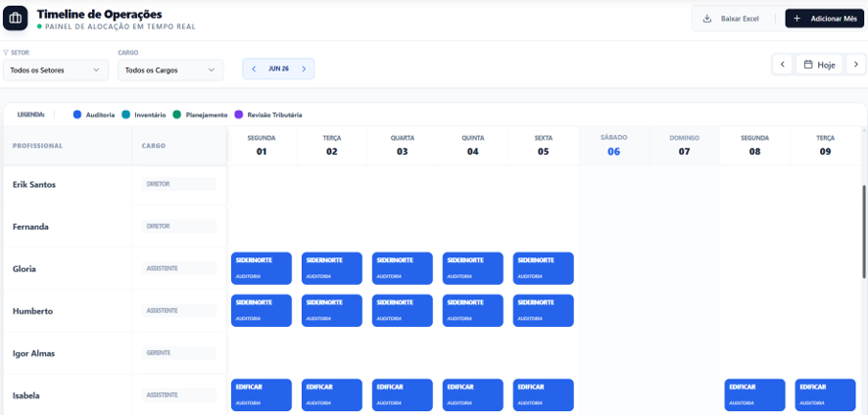Select Humberto's SIDERNORTE block on day 01
The height and width of the screenshot is (415, 868).
pyautogui.click(x=262, y=310)
